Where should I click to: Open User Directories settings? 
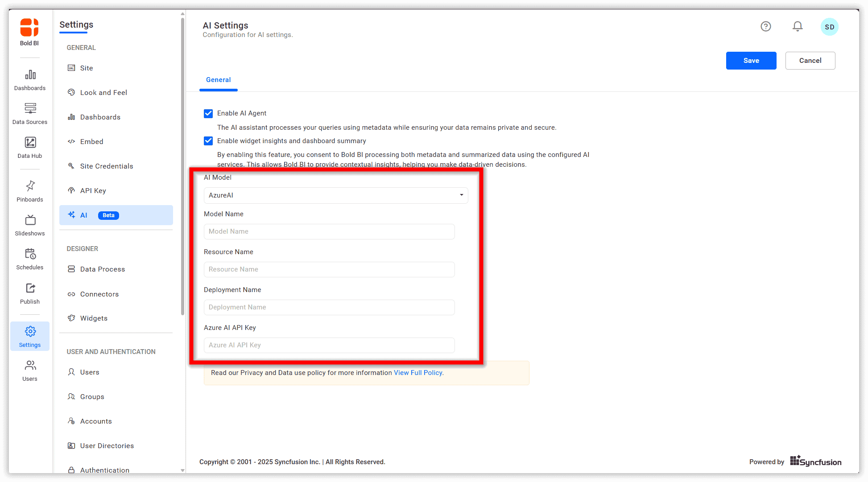click(x=116, y=446)
